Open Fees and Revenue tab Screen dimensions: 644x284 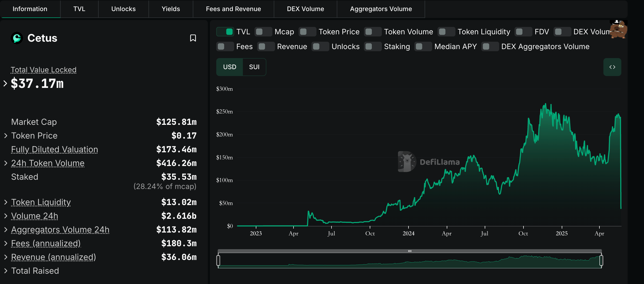pos(233,9)
